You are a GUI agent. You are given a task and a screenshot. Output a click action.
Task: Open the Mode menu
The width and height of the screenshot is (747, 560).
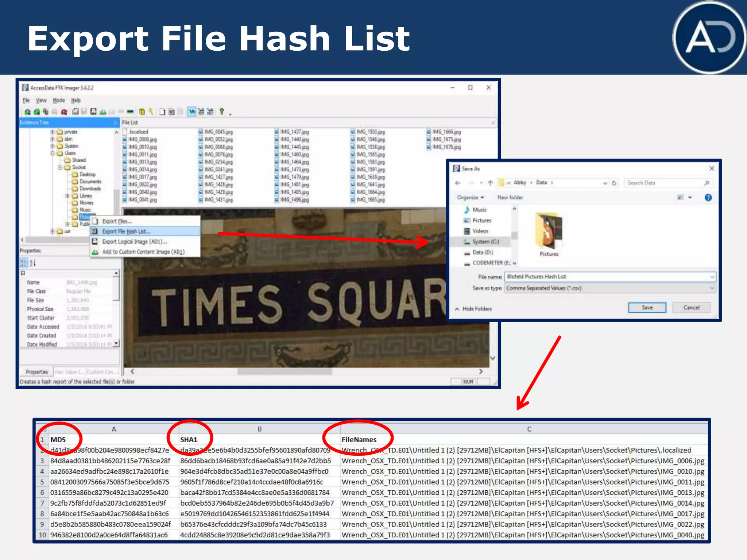(x=58, y=100)
